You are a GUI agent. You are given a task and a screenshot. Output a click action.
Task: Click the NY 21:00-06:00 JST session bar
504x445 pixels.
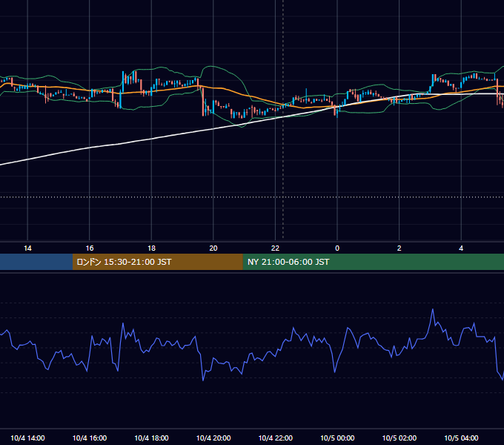373,262
